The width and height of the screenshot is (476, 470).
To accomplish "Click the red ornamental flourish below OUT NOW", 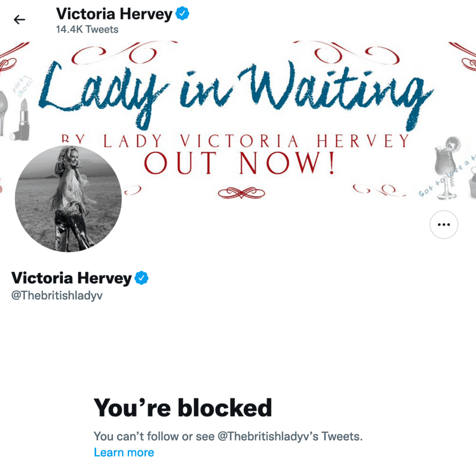I will click(x=241, y=192).
